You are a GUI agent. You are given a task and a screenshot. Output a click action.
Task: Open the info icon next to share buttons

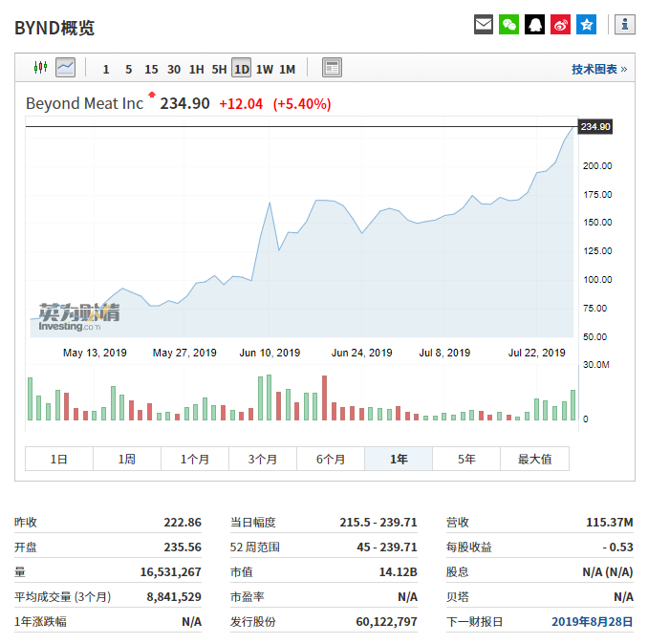tap(625, 25)
